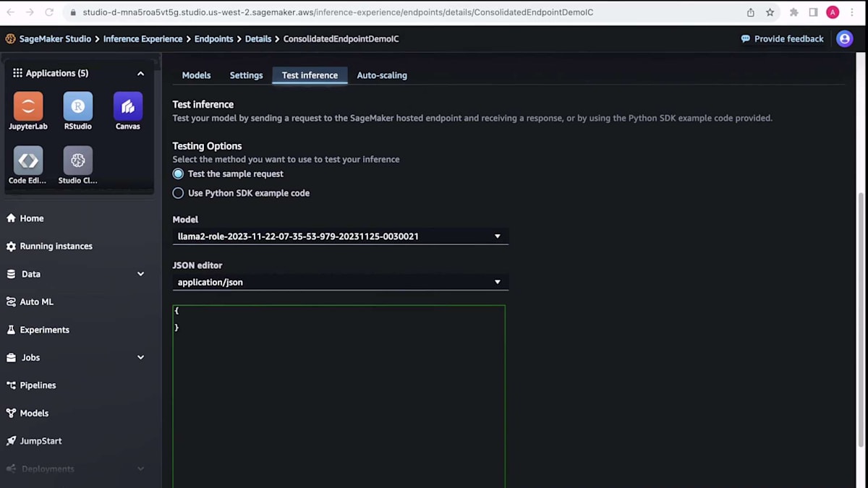Click the Pipelines icon in the sidebar

pos(11,385)
